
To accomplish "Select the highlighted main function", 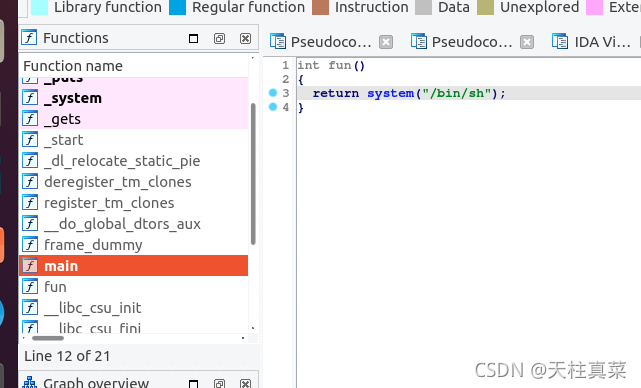I will click(x=134, y=266).
